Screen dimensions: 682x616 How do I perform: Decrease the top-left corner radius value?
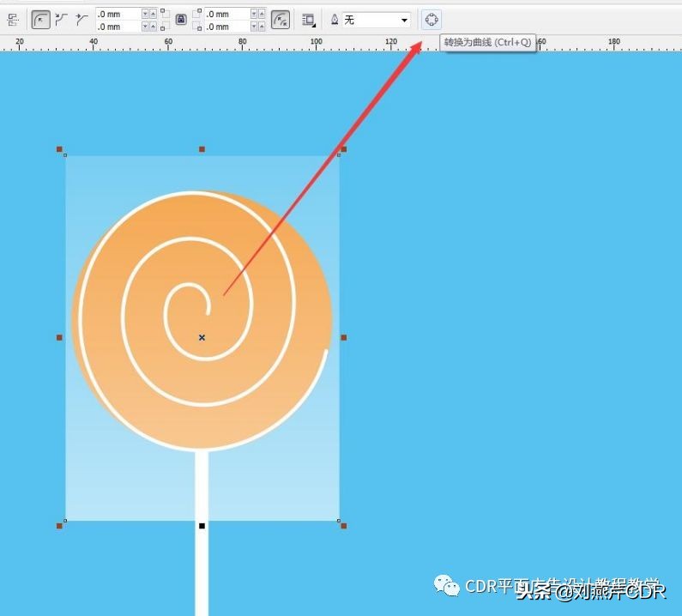(145, 15)
